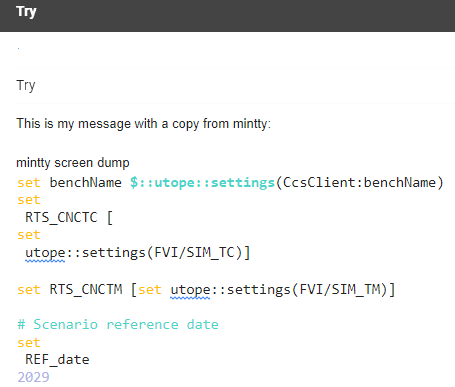This screenshot has height=387, width=455.
Task: Click the 'REF_date' variable name
Action: pyautogui.click(x=57, y=360)
